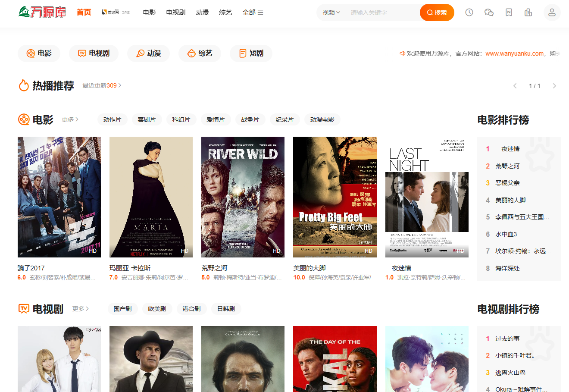569x392 pixels.
Task: Click the search magnifier button 搜索
Action: [437, 13]
